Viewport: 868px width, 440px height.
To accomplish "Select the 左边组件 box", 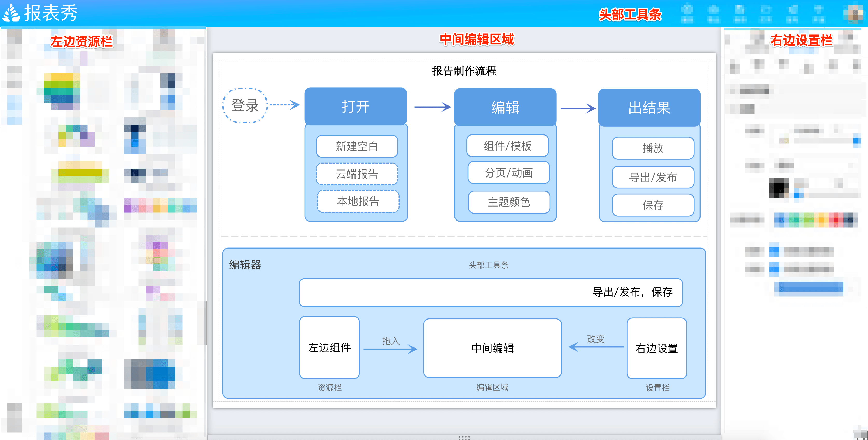I will 329,347.
